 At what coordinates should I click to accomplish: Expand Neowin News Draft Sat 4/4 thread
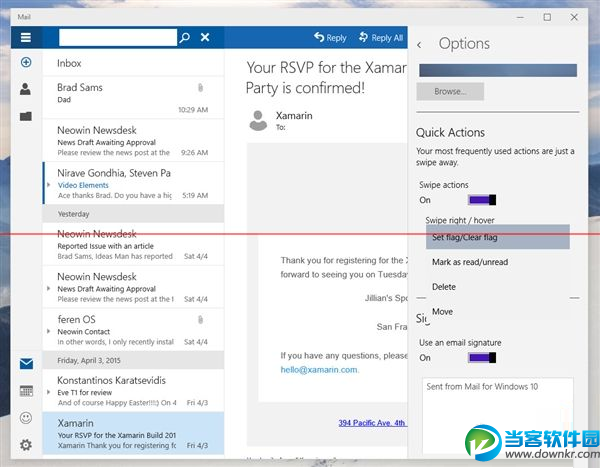pyautogui.click(x=49, y=288)
